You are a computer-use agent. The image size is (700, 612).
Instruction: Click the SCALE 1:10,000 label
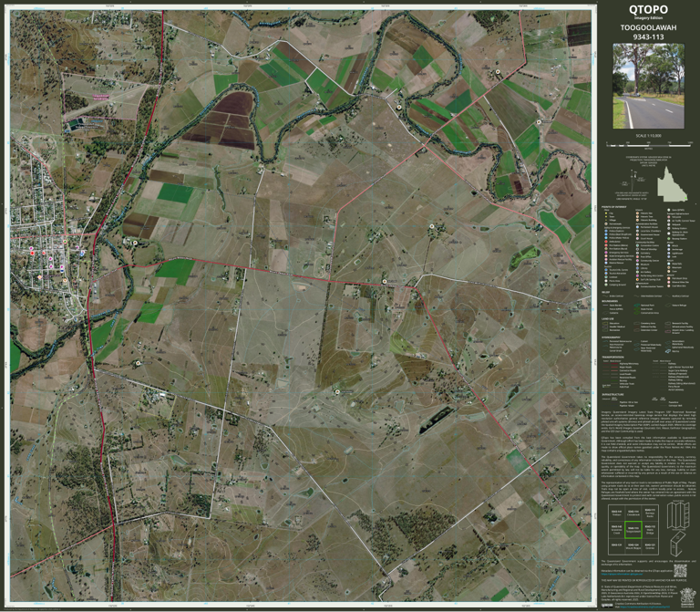pyautogui.click(x=648, y=136)
